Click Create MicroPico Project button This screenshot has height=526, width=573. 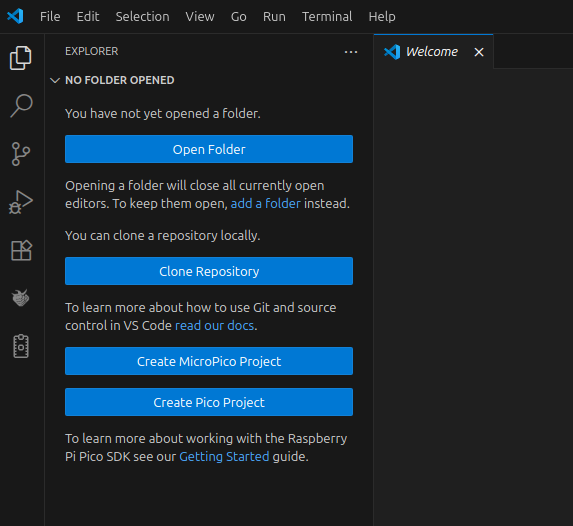pos(209,361)
